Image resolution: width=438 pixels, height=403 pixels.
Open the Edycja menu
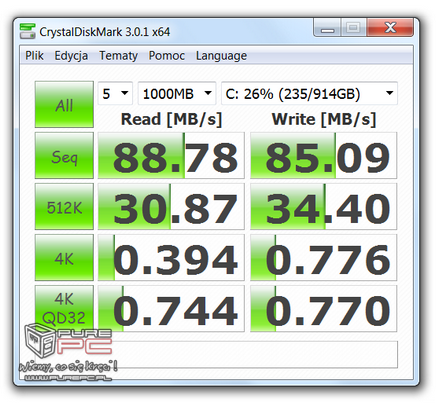71,55
